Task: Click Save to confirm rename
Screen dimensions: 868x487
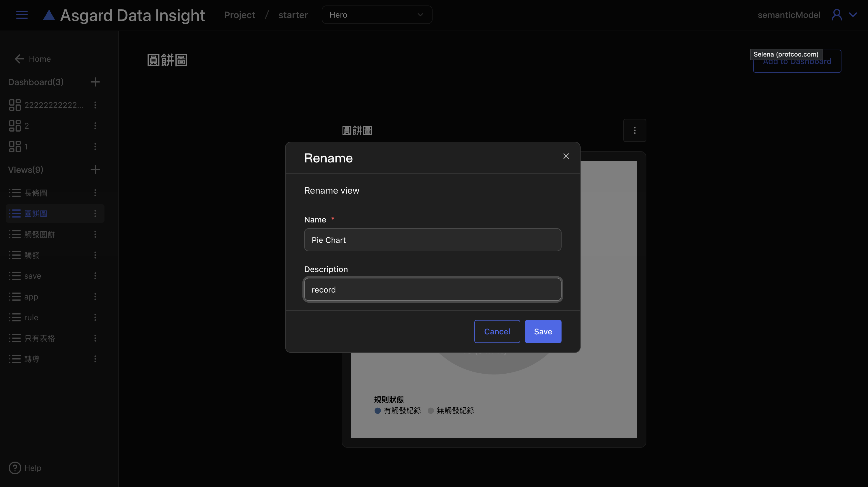Action: point(543,331)
